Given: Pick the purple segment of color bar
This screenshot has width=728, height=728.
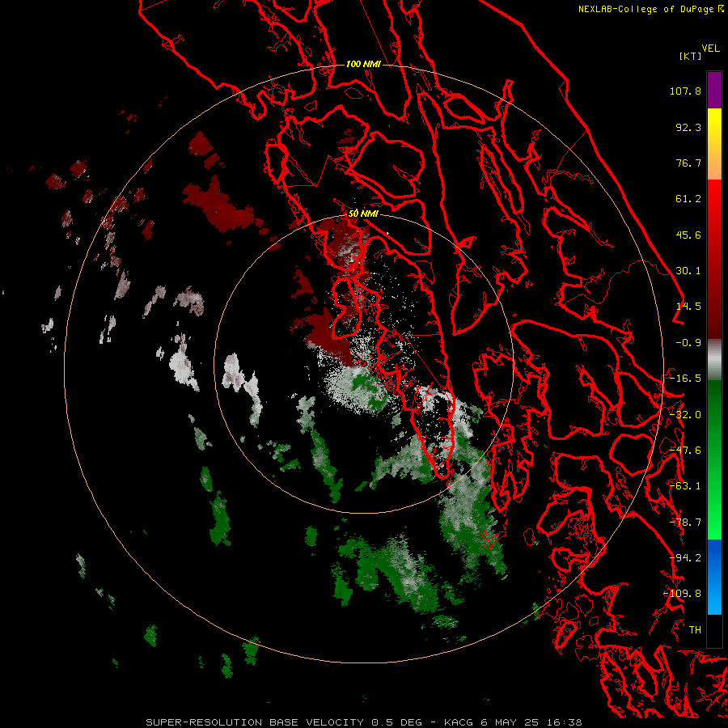Looking at the screenshot, I should pyautogui.click(x=714, y=90).
